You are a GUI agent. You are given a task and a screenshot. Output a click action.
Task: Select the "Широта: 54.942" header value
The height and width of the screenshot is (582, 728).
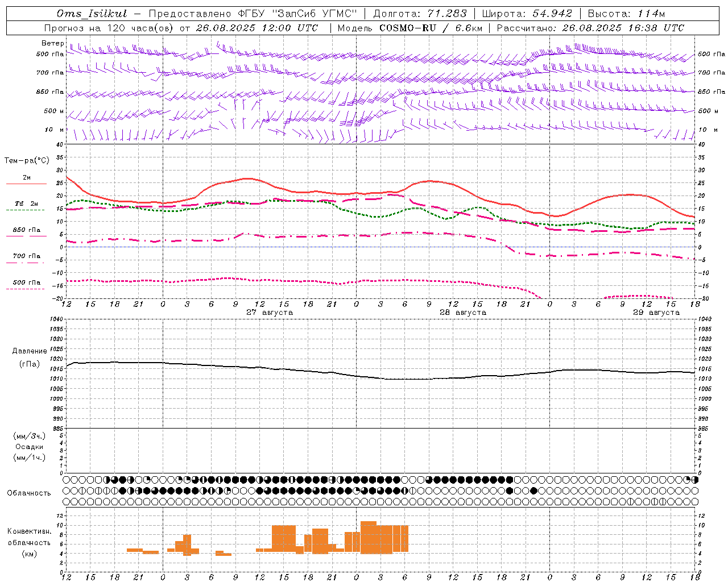(527, 14)
